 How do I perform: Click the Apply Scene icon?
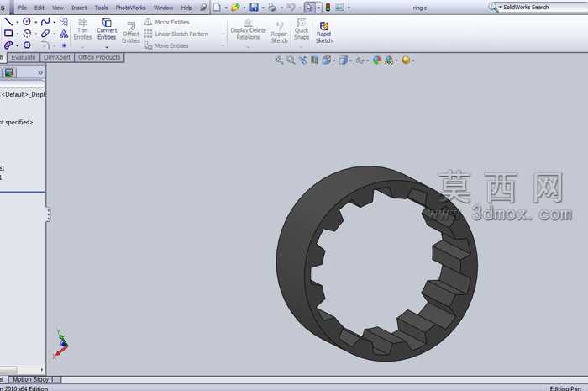point(389,60)
